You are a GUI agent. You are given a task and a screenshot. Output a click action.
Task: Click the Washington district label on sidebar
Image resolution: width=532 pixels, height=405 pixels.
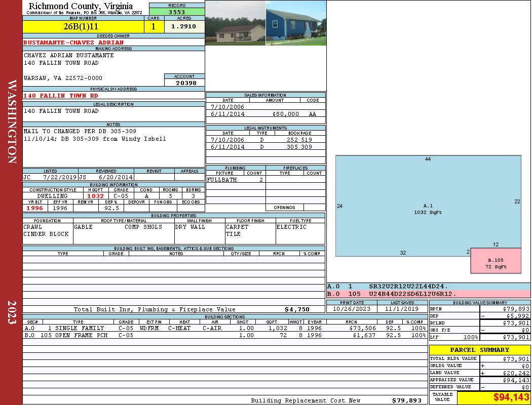coord(12,121)
